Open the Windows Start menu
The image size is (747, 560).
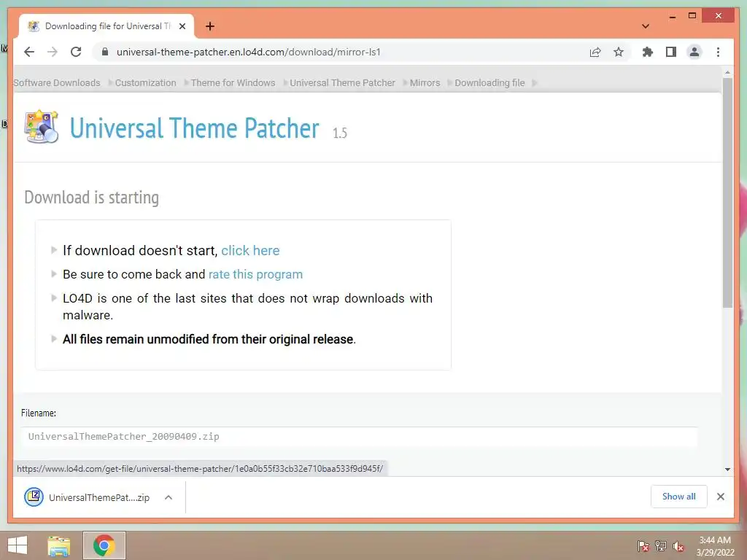point(18,545)
